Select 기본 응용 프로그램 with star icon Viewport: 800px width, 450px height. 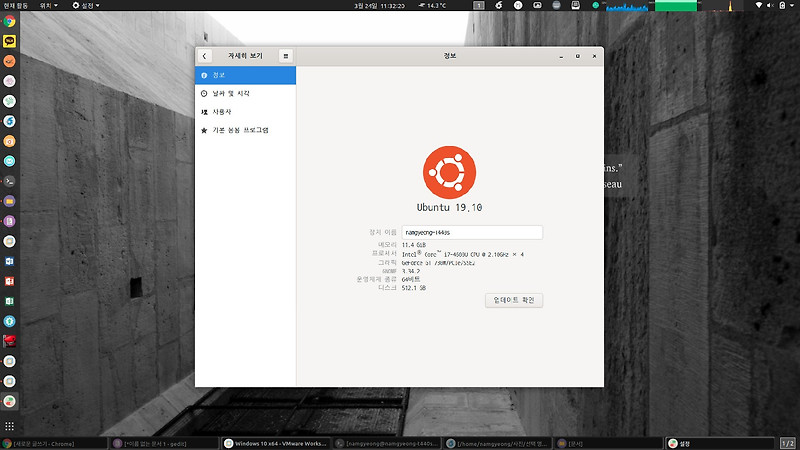pyautogui.click(x=245, y=130)
